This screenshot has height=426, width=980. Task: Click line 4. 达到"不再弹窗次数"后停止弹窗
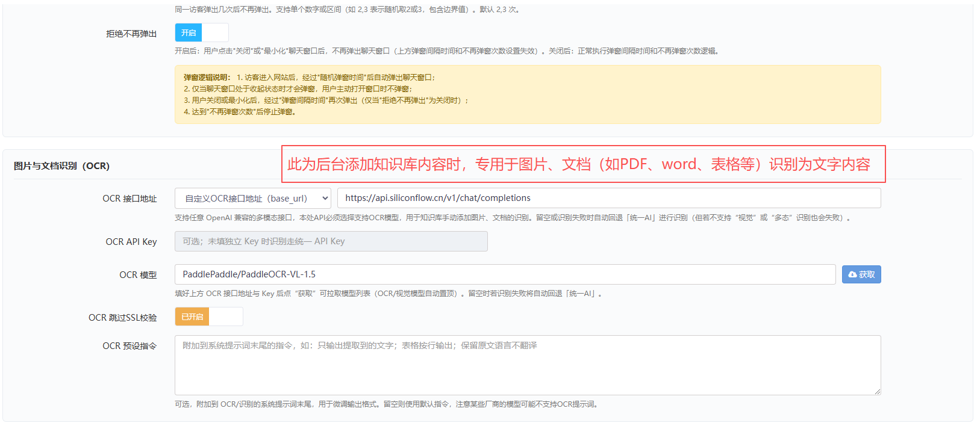(240, 112)
